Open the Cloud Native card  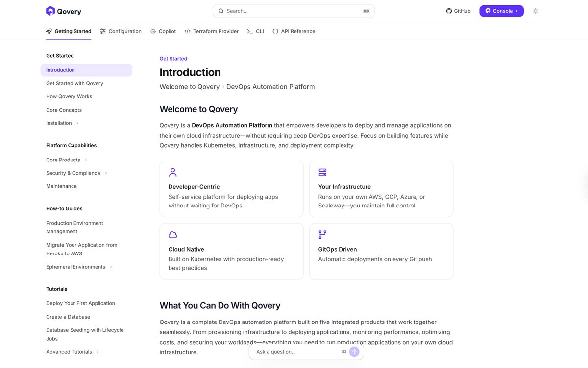click(x=231, y=252)
